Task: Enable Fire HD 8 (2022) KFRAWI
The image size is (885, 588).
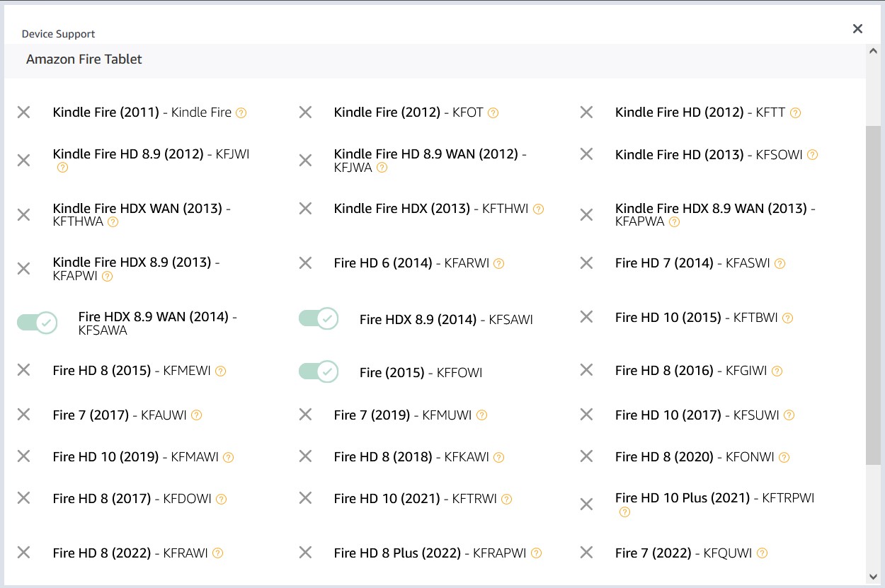Action: click(x=23, y=553)
